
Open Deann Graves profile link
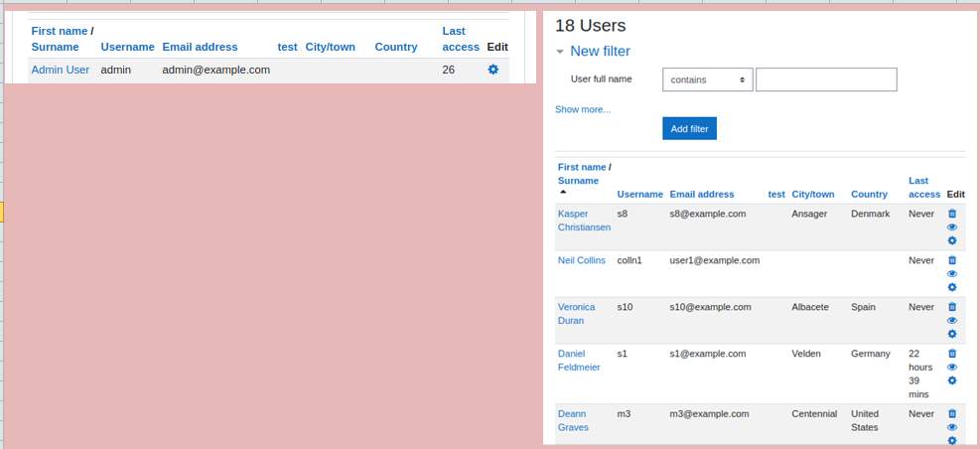coord(573,420)
